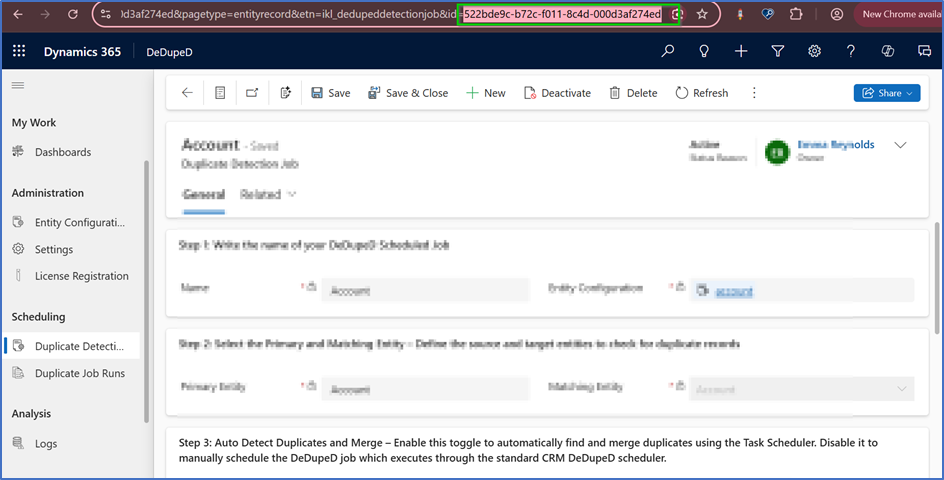Screen dimensions: 944x480
Task: Open the more commands overflow menu
Action: 754,93
